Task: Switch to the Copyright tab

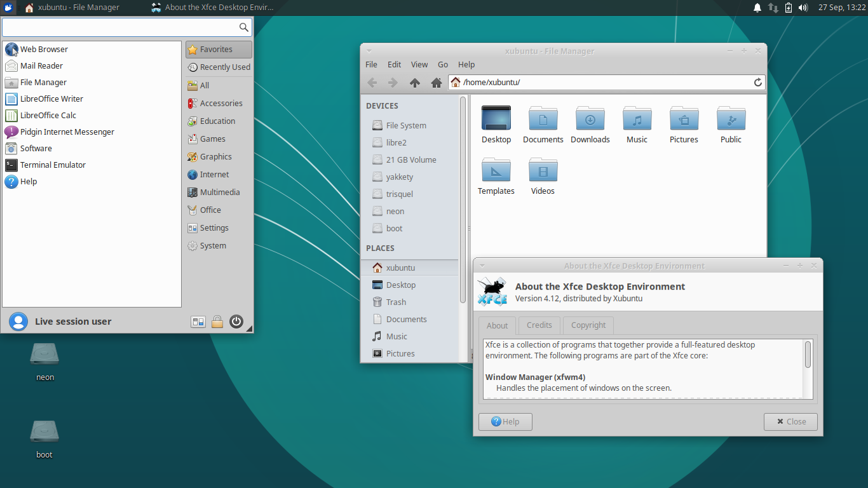Action: coord(588,325)
